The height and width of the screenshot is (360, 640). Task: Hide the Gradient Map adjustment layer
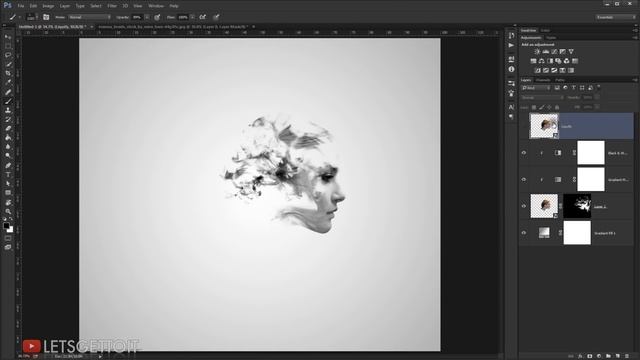524,180
